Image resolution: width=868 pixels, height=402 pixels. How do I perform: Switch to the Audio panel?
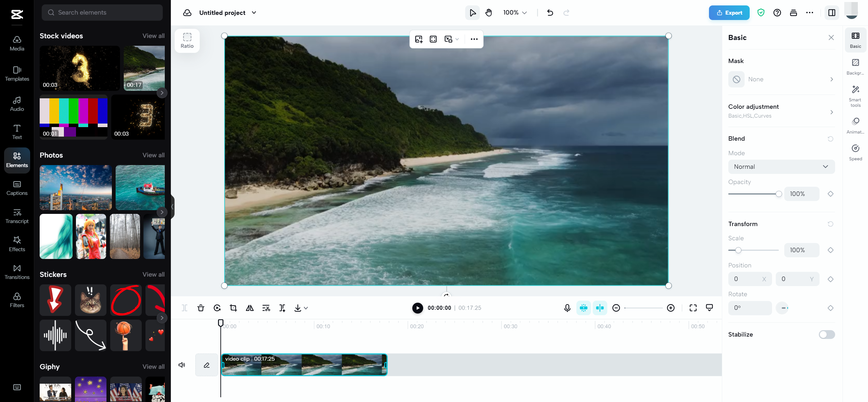[x=17, y=103]
